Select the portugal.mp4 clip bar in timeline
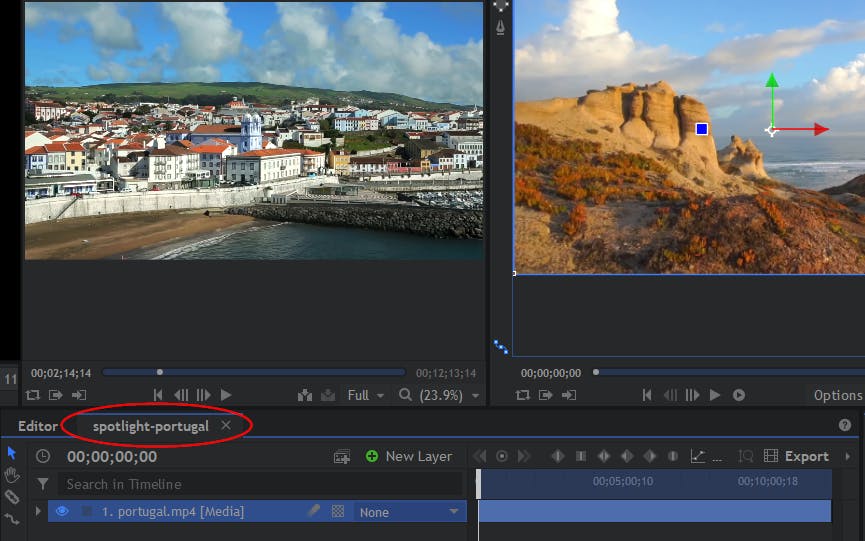 pos(655,511)
